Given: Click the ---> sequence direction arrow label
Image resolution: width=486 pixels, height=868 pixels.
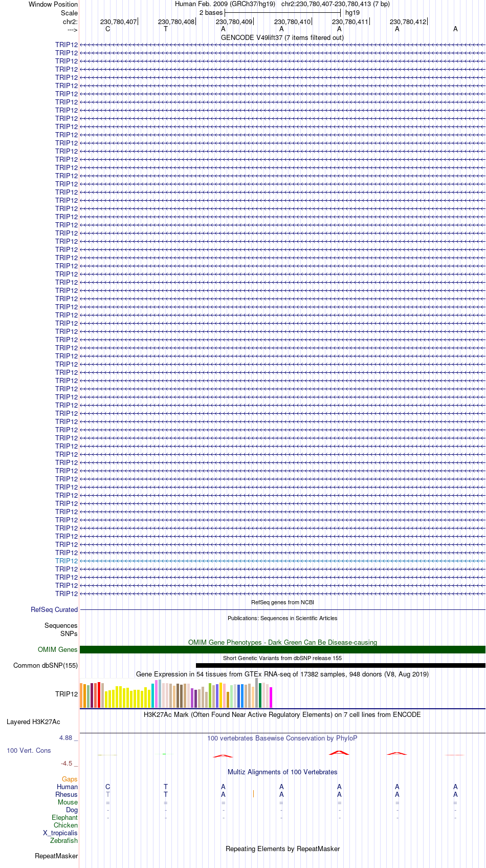Looking at the screenshot, I should pos(73,30).
